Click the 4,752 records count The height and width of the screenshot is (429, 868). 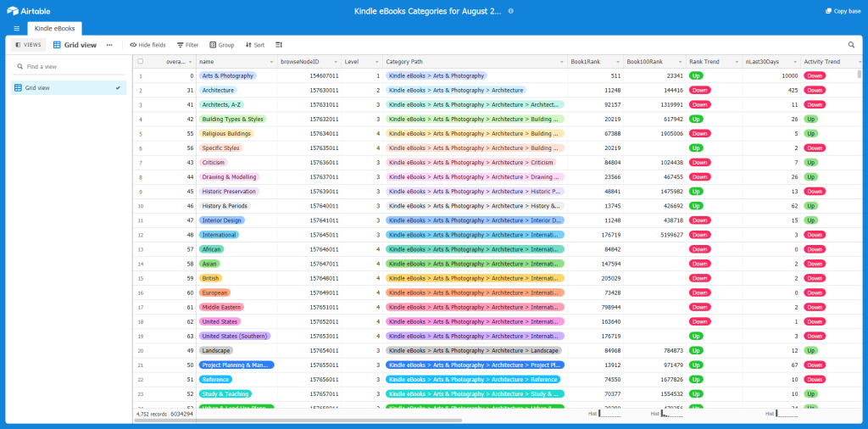click(151, 414)
